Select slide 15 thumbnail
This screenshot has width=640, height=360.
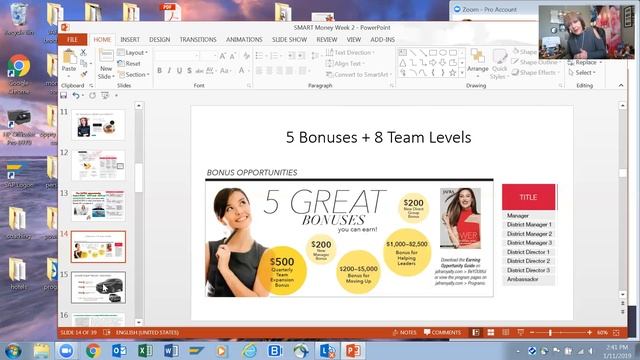98,287
